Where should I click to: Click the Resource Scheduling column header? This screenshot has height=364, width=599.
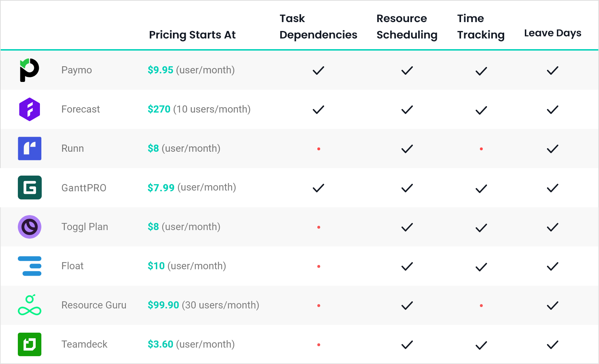(x=407, y=27)
